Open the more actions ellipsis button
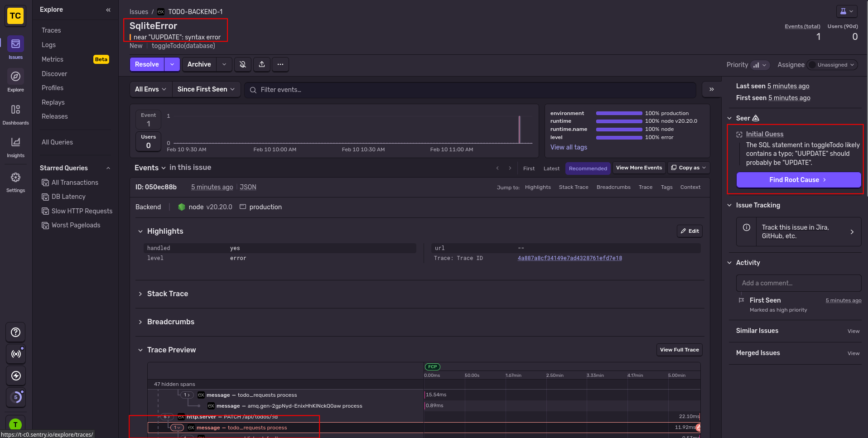 280,64
